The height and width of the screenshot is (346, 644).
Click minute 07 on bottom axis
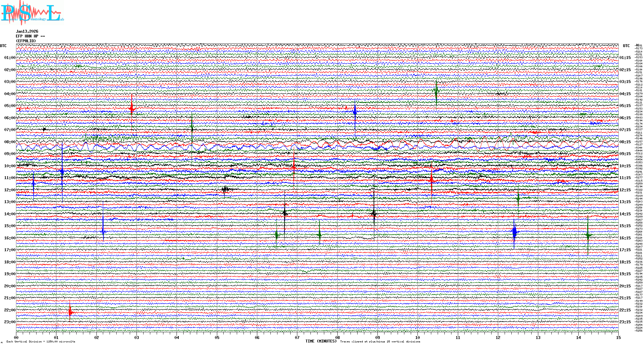click(297, 337)
